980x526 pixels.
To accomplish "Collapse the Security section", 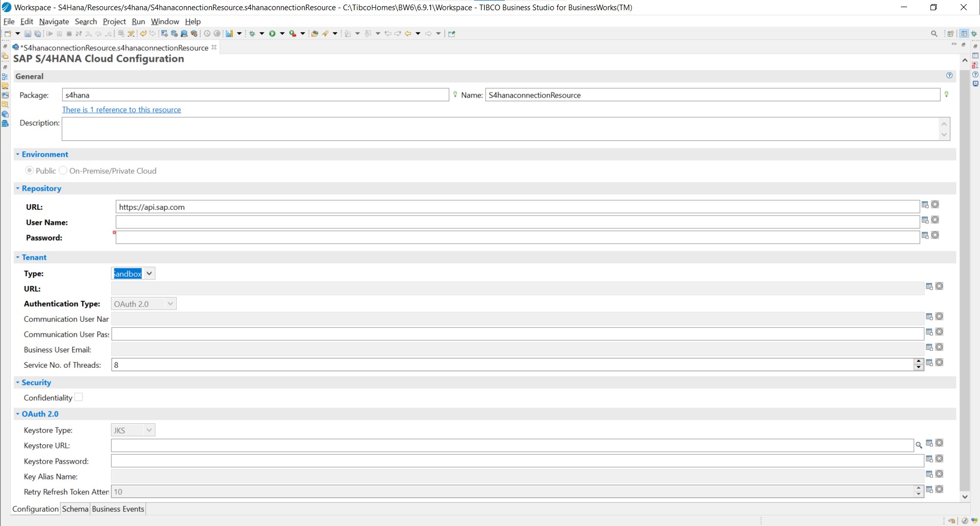I will coord(18,382).
